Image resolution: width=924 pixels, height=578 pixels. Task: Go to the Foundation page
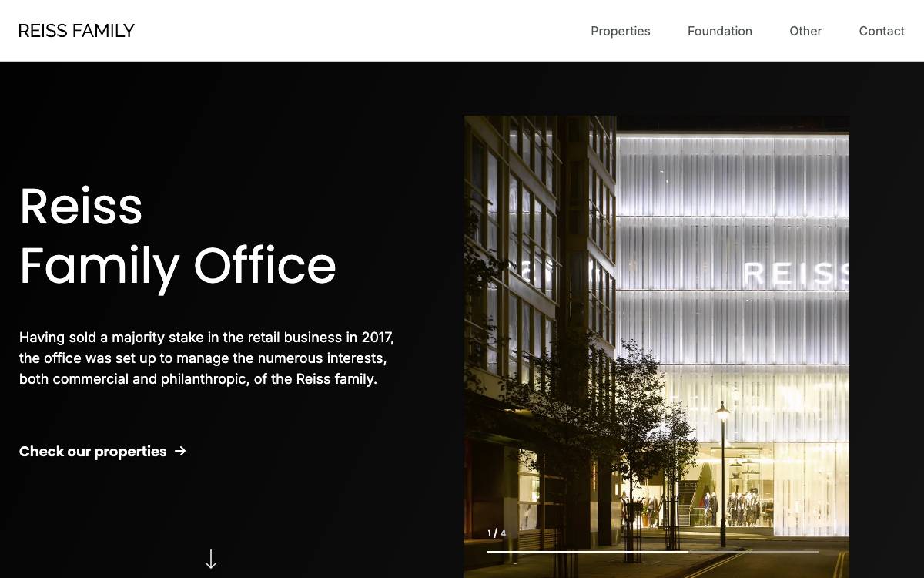point(720,31)
